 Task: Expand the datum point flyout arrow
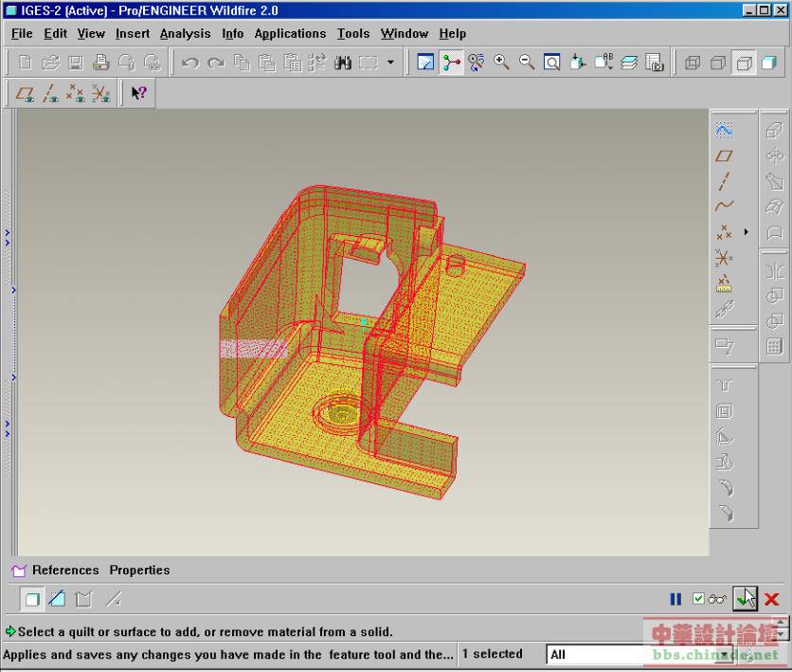[x=746, y=232]
